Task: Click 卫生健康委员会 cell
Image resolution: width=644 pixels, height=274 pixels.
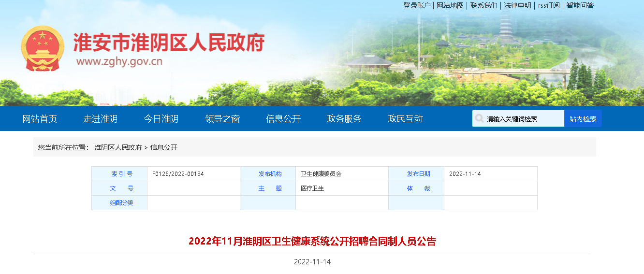Action: (x=321, y=174)
